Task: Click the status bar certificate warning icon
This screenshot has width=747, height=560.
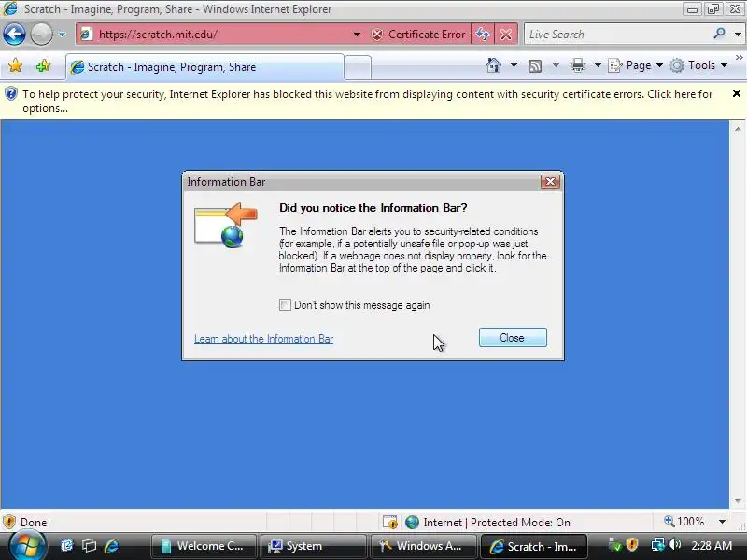Action: click(x=389, y=523)
